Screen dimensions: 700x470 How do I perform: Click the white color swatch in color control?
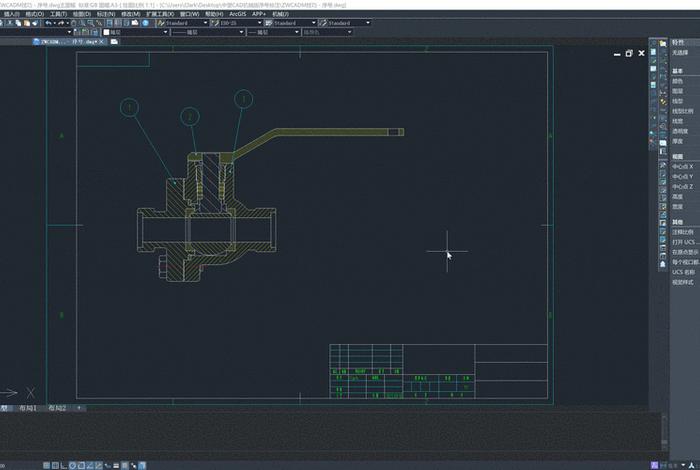pyautogui.click(x=106, y=32)
